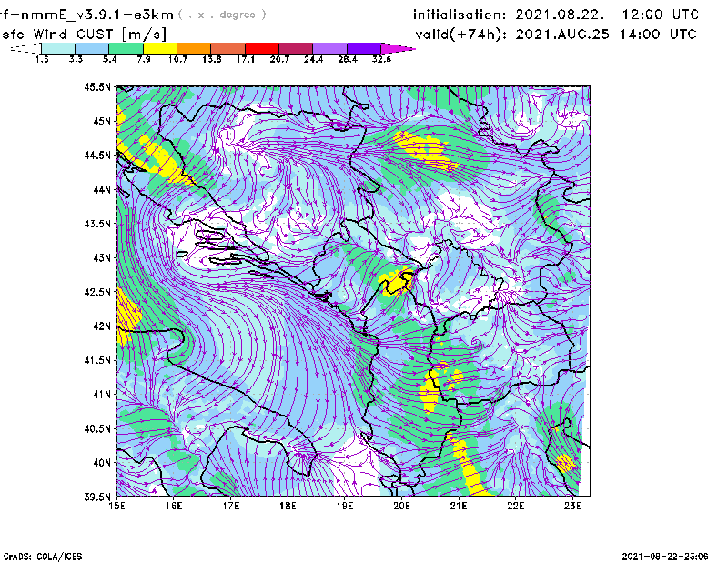Screen dimensions: 728x562
Task: Click the violet 28.4–32.6 legend swatch
Action: (x=363, y=48)
